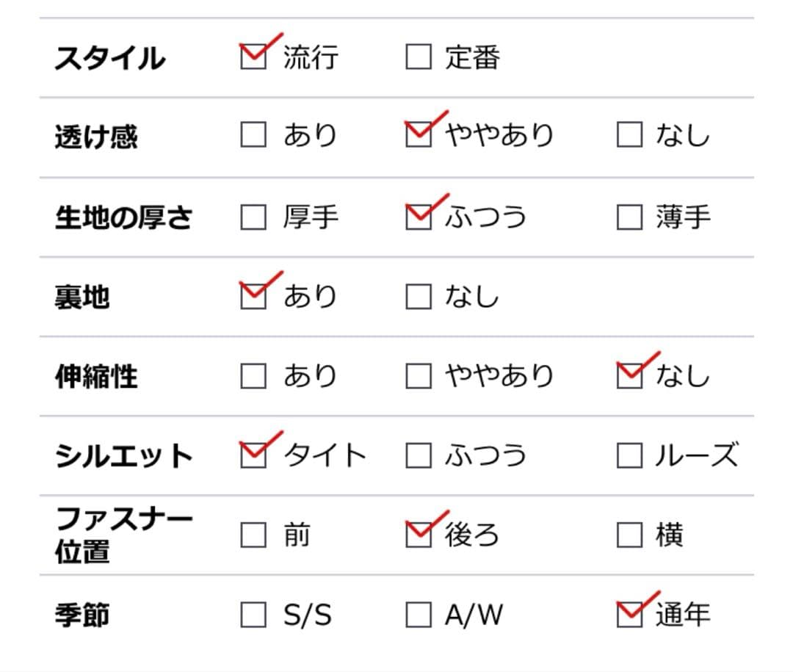Image resolution: width=793 pixels, height=672 pixels.
Task: Tick the S/S season checkbox
Action: [253, 615]
